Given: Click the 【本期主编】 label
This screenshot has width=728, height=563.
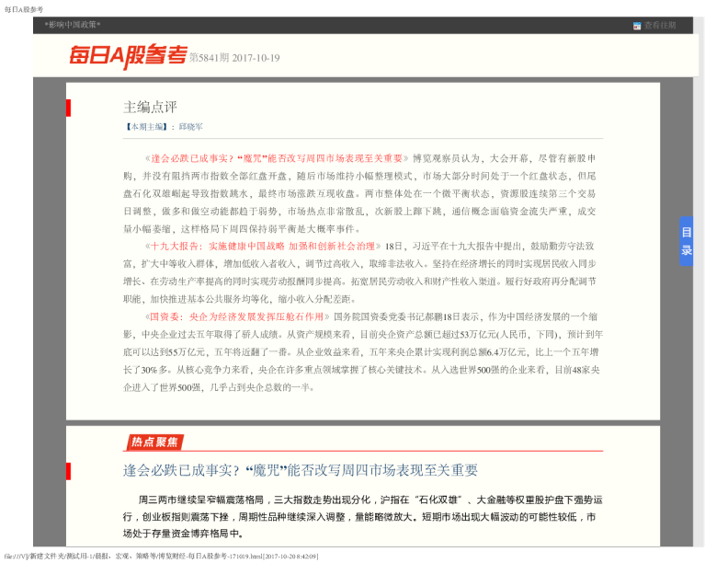Looking at the screenshot, I should [146, 127].
